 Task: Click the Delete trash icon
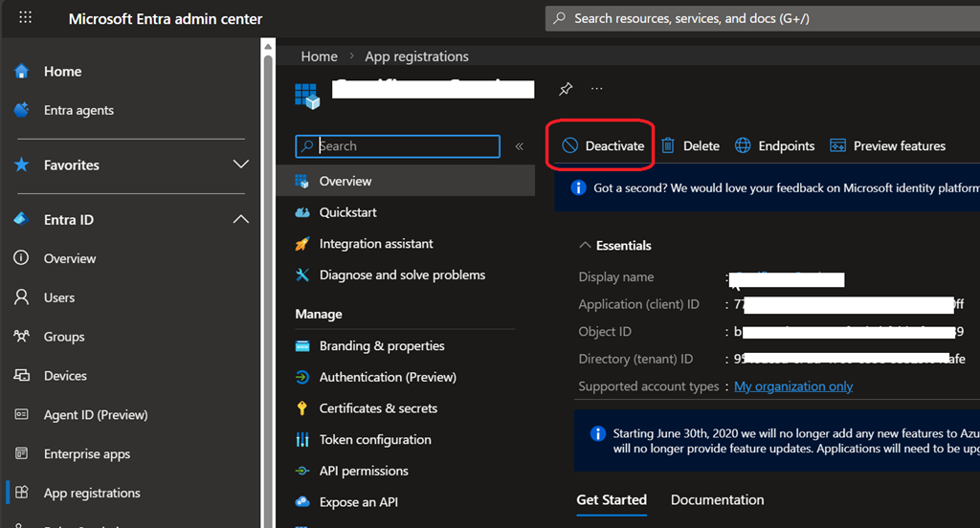[x=668, y=145]
